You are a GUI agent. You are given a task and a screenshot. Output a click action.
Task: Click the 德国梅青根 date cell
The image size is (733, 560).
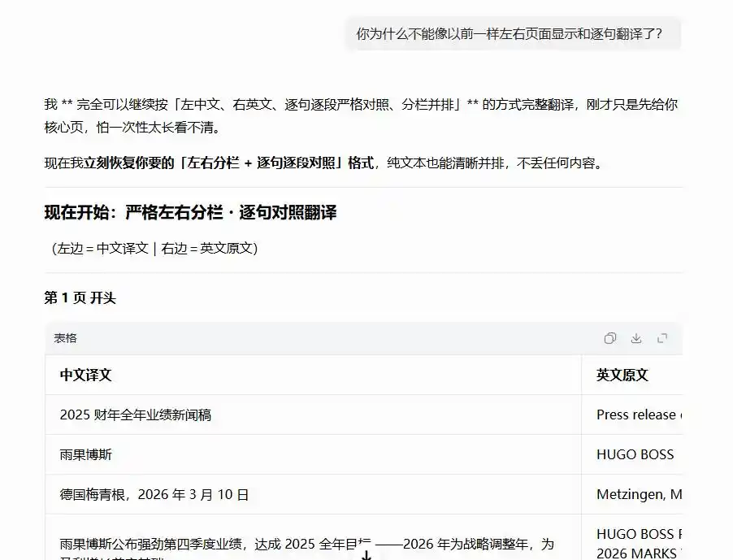[x=313, y=494]
